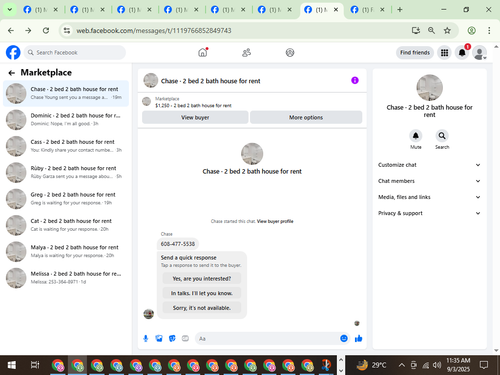
Task: Click the More options button
Action: tap(306, 117)
